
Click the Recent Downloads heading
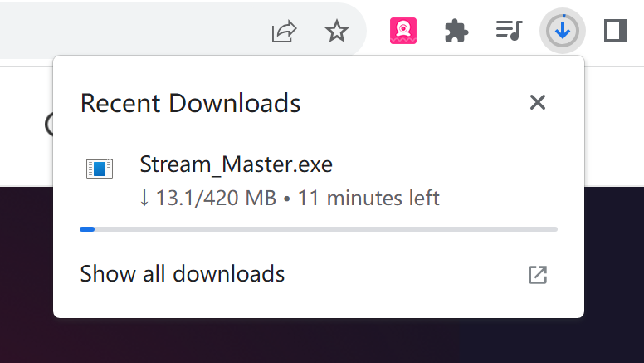click(x=191, y=103)
